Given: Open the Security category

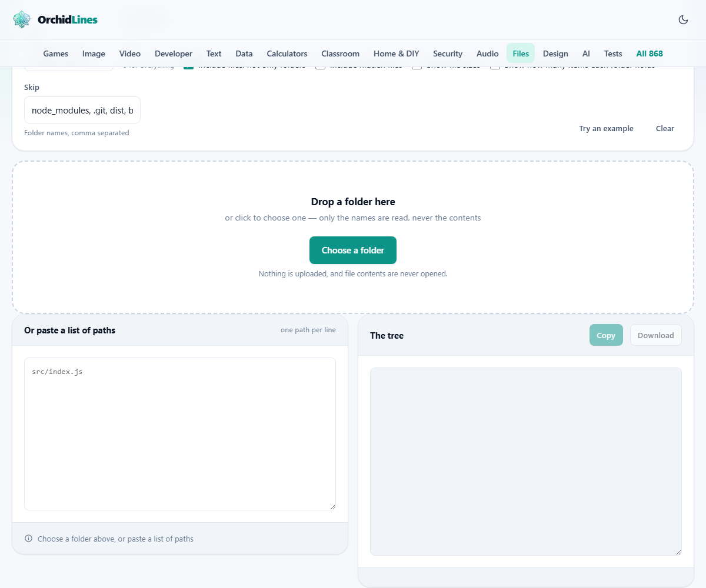Looking at the screenshot, I should 448,54.
